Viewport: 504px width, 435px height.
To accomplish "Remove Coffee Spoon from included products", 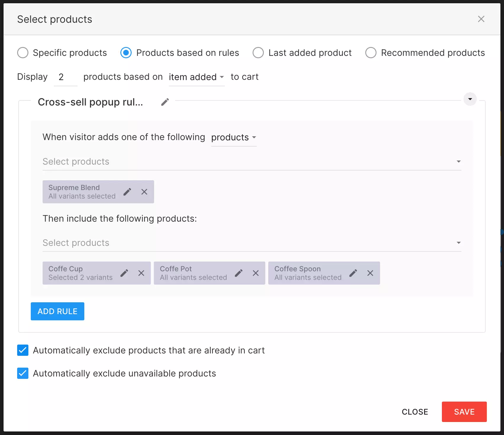I will pos(370,273).
